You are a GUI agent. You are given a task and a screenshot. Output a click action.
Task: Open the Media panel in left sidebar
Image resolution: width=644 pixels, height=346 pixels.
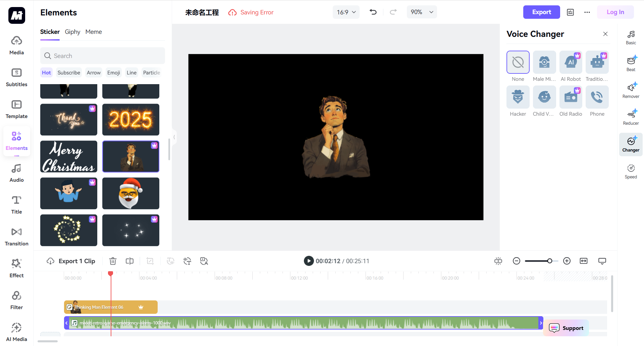[x=16, y=45]
